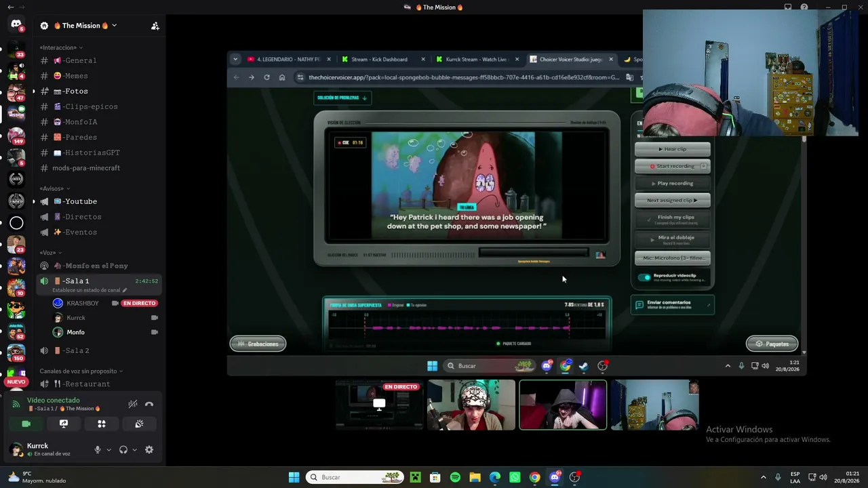Go to browser home page icon
This screenshot has width=868, height=488.
(282, 77)
